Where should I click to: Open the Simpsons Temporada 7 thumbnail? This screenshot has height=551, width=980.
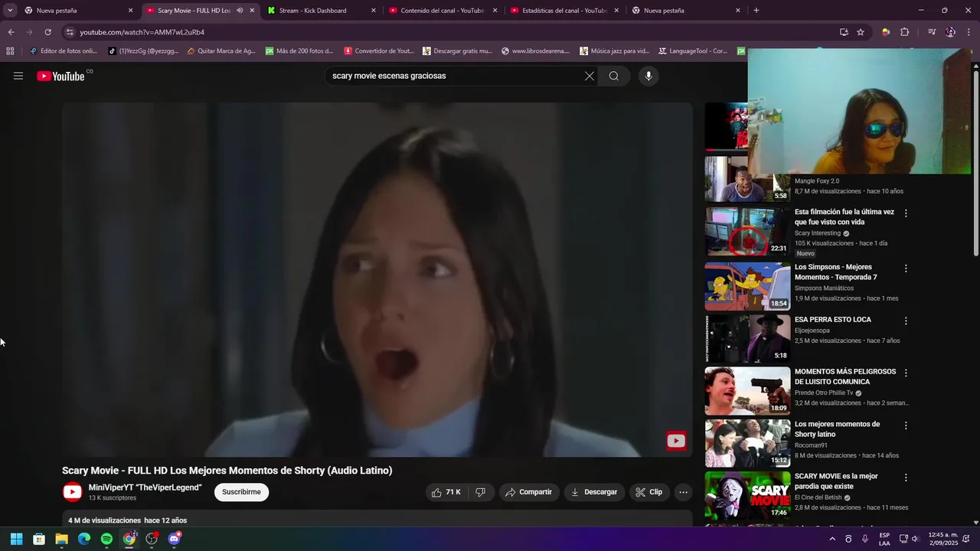click(747, 286)
